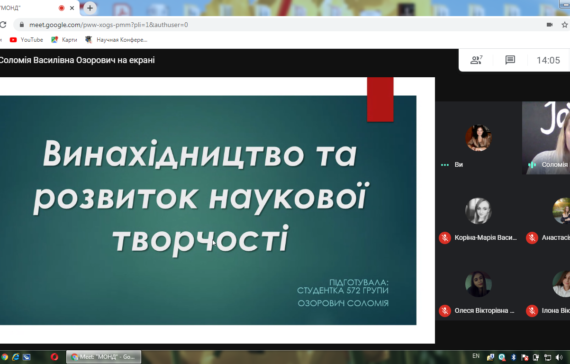570x364 pixels.
Task: Open Chrome from the taskbar quick launch
Action: (x=4, y=357)
